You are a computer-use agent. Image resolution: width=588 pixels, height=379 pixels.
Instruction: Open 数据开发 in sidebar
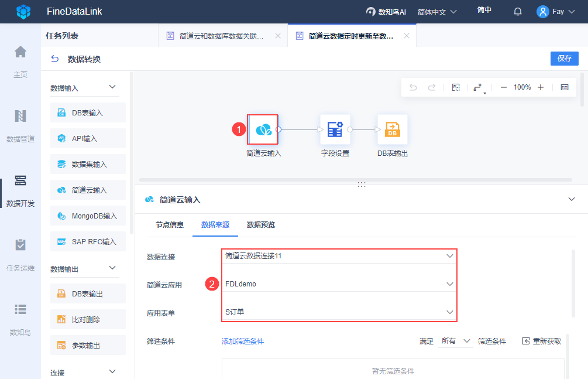(20, 190)
